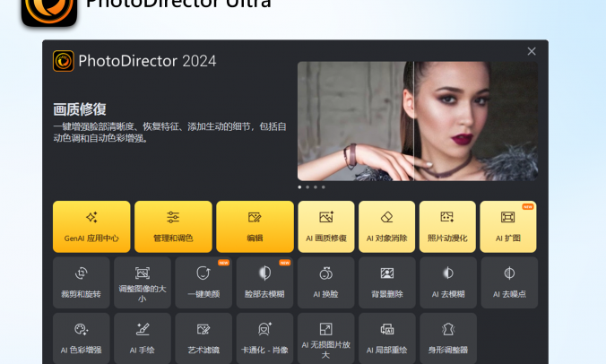
Task: Click the 画质修復 heading text
Action: 80,109
